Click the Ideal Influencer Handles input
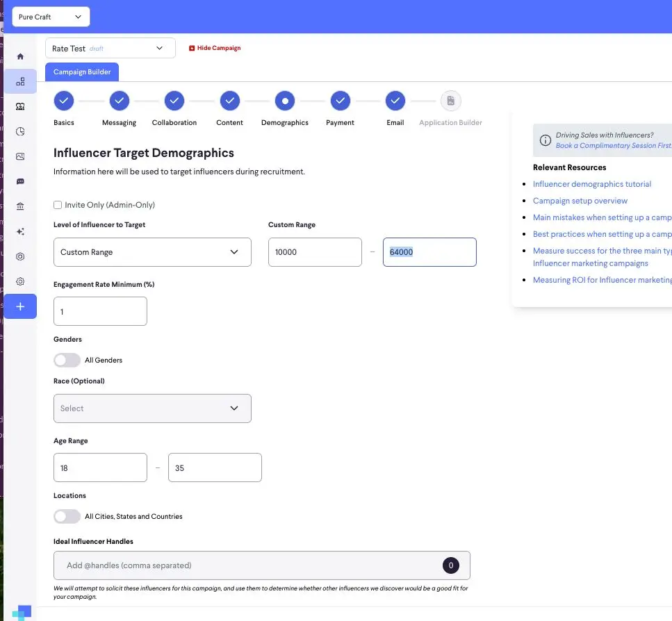This screenshot has width=672, height=621. 262,565
